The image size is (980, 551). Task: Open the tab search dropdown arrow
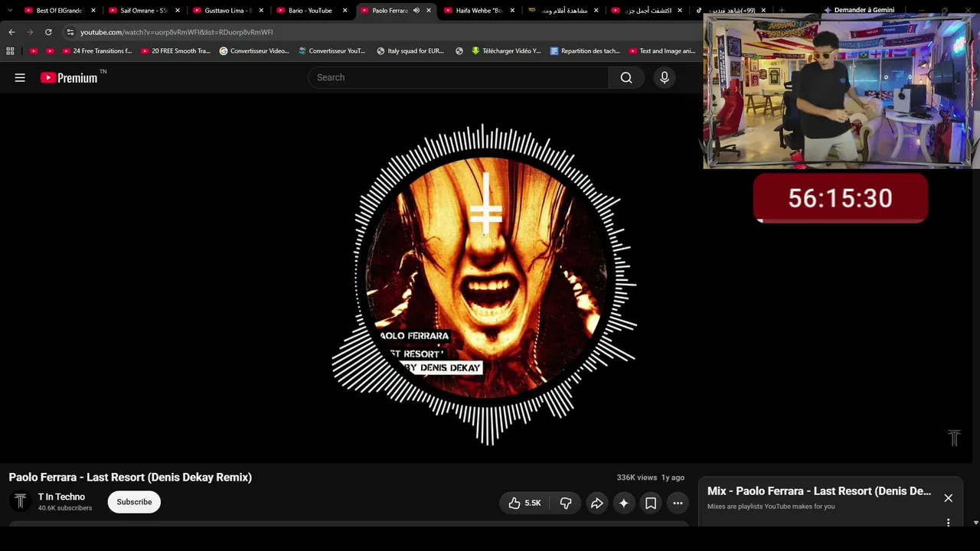(x=10, y=11)
